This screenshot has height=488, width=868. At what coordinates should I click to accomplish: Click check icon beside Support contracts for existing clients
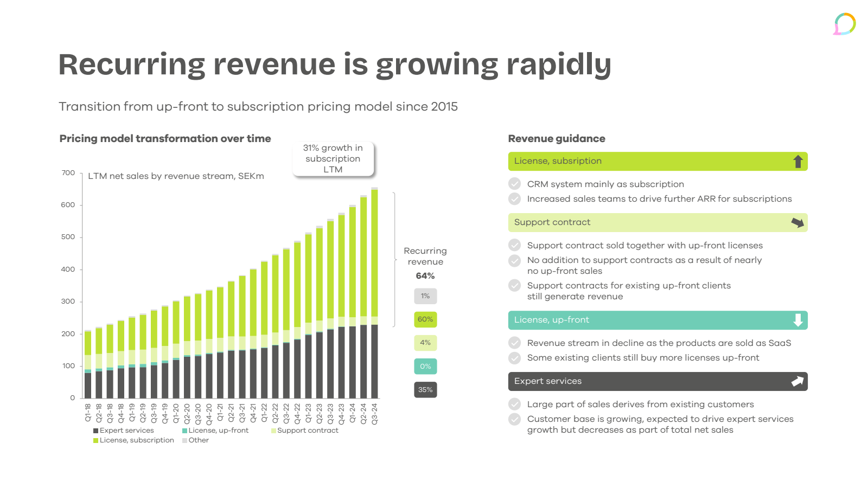pos(515,285)
